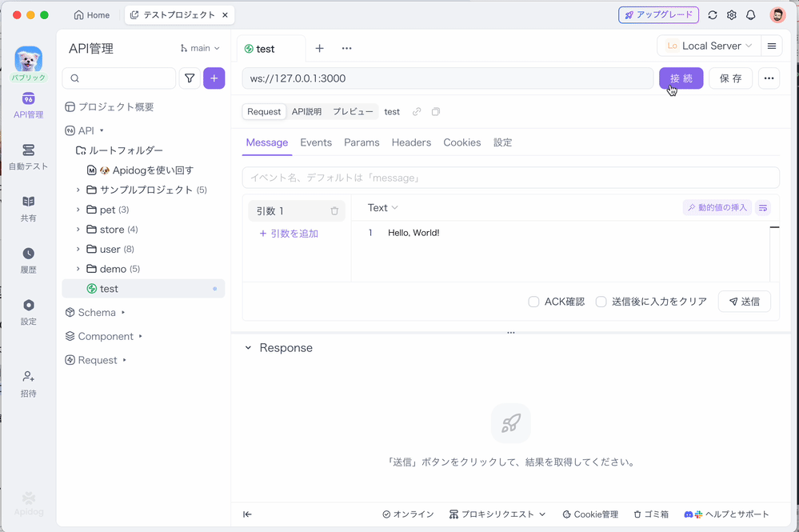
Task: Click copy icon beside test name
Action: pos(436,111)
